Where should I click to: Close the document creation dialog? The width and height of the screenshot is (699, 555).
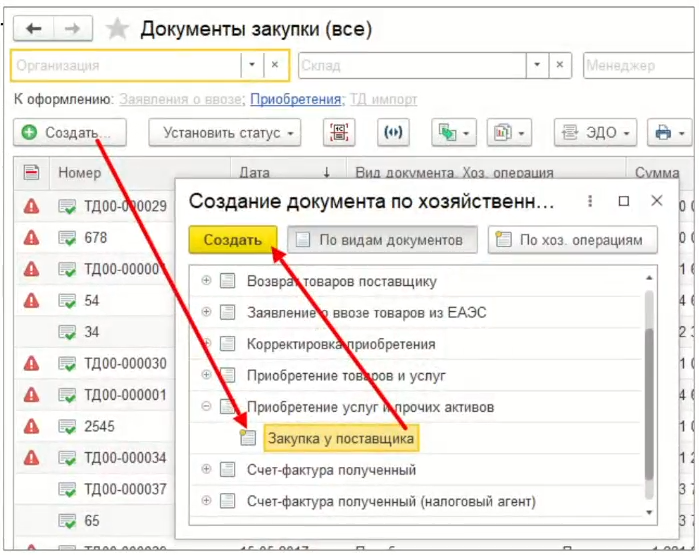pos(657,201)
